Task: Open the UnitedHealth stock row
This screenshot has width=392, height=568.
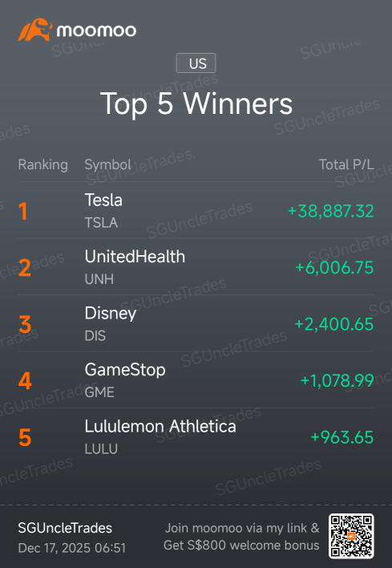Action: coord(196,266)
